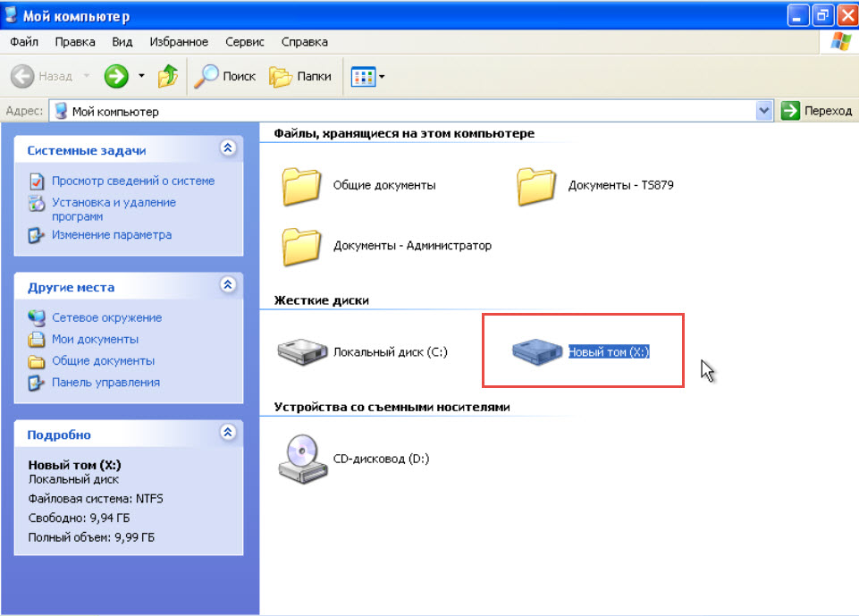
Task: Select the Общие документы folder icon
Action: click(x=301, y=186)
